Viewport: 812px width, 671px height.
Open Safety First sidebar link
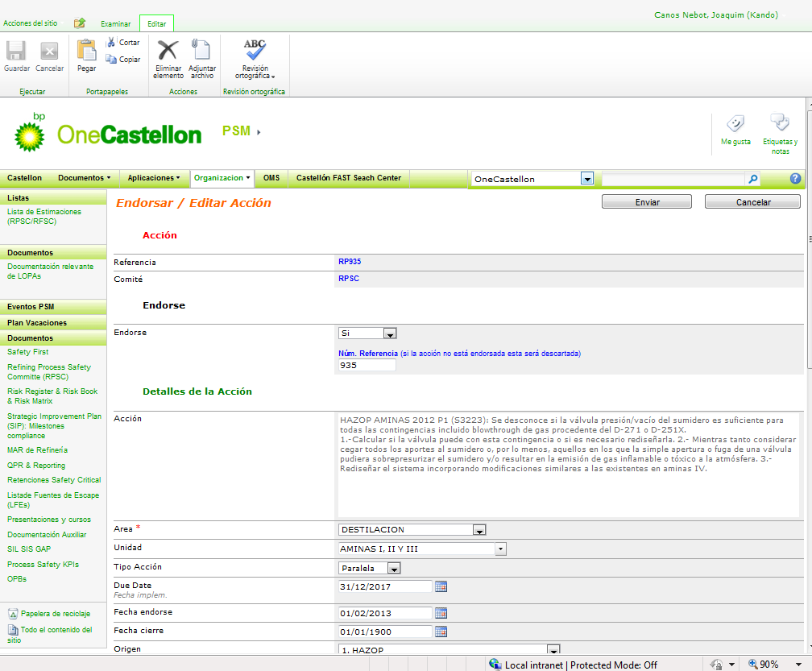pos(28,352)
